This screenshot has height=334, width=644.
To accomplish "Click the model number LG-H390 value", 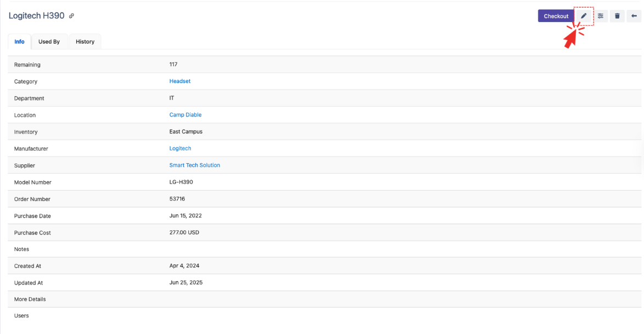I will [181, 182].
